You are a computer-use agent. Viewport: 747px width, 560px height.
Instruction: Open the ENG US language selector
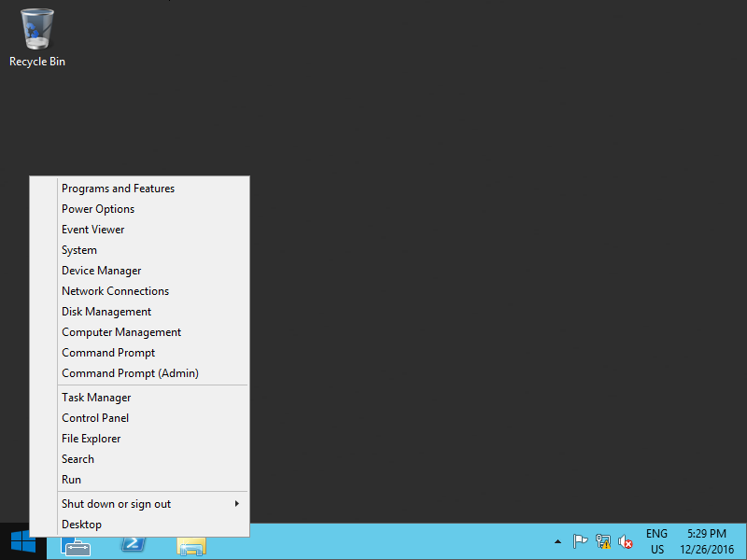tap(656, 542)
